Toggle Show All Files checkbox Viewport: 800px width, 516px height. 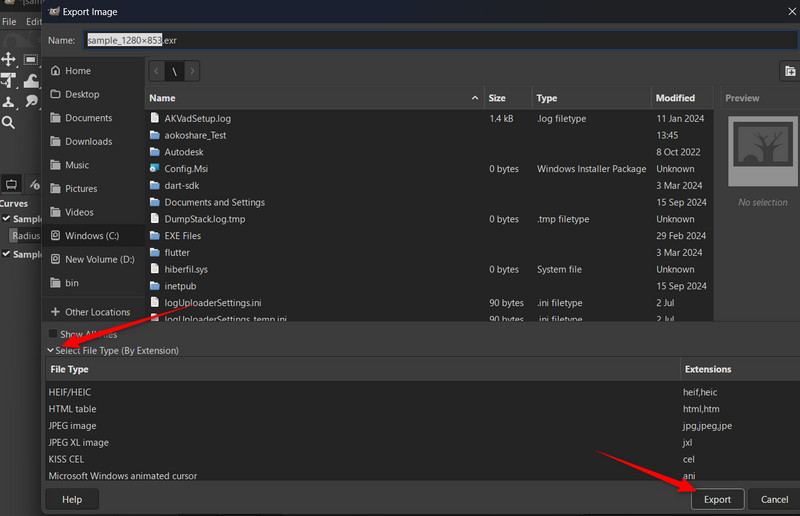point(53,334)
